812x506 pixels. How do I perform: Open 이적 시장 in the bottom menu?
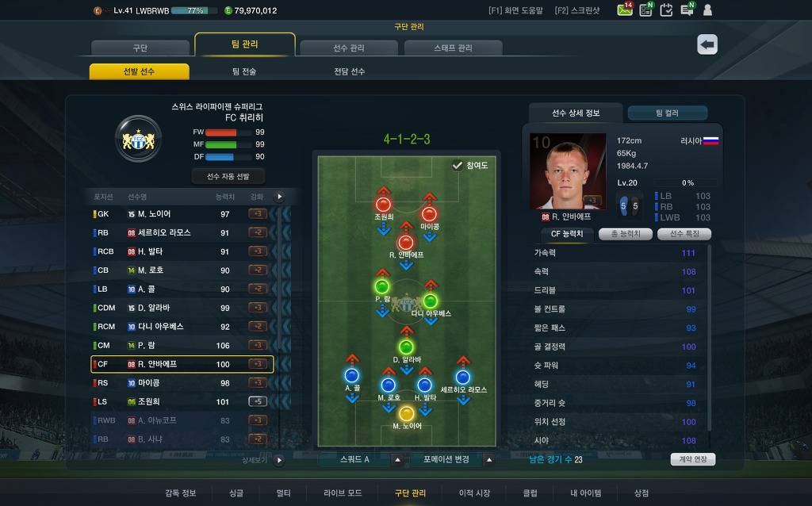pyautogui.click(x=474, y=493)
